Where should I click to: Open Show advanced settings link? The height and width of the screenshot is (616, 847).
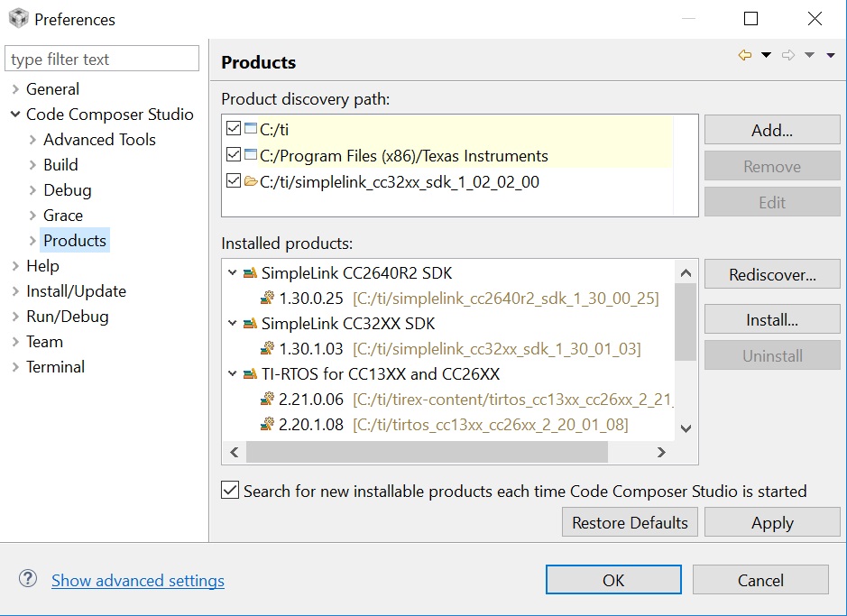[138, 581]
